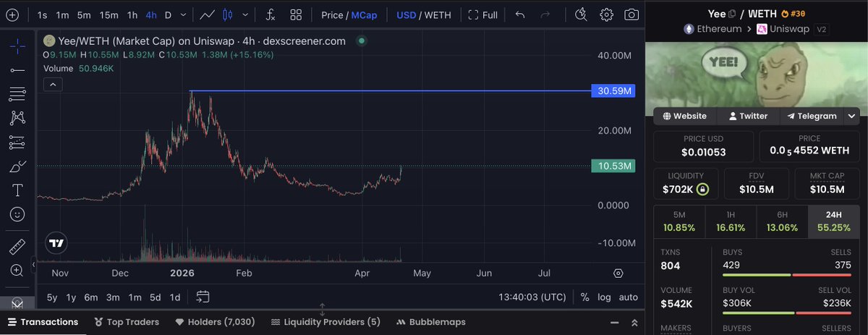The width and height of the screenshot is (868, 335).
Task: Open the Top Traders tab
Action: (x=127, y=322)
